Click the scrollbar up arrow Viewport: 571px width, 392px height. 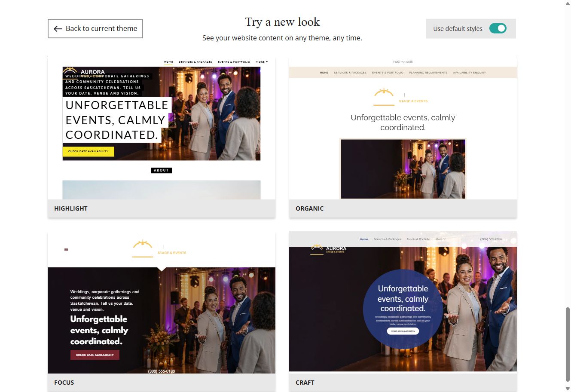click(568, 3)
